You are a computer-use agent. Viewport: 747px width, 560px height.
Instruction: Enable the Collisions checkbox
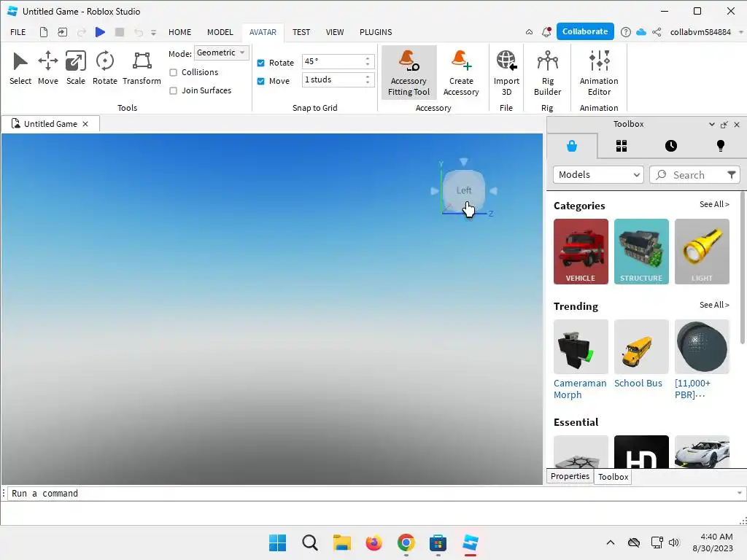point(174,72)
